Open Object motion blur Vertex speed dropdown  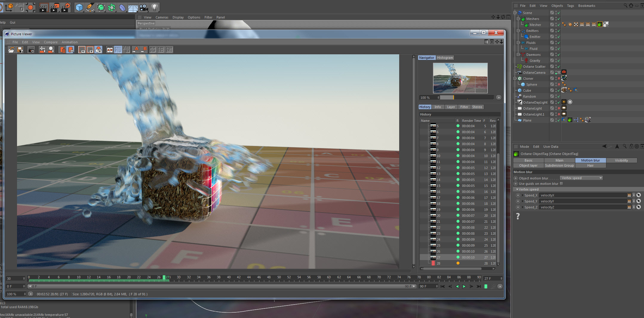click(x=581, y=178)
